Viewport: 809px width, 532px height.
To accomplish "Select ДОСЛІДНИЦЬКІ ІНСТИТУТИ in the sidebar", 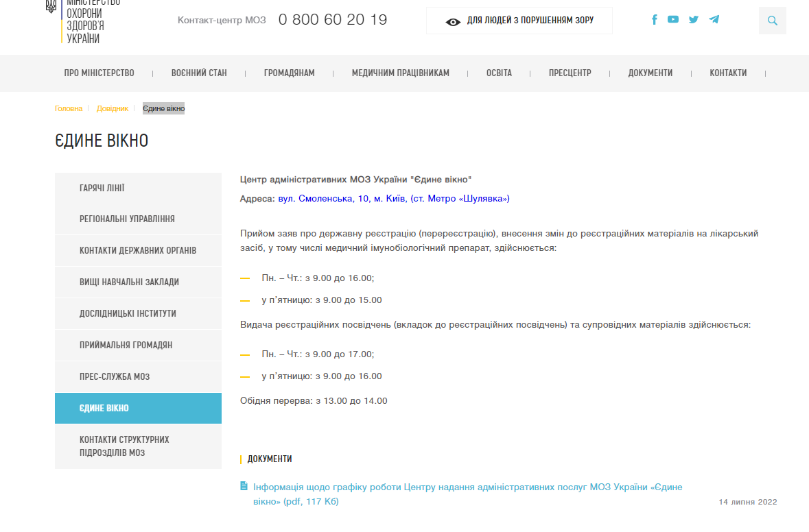I will pyautogui.click(x=139, y=313).
